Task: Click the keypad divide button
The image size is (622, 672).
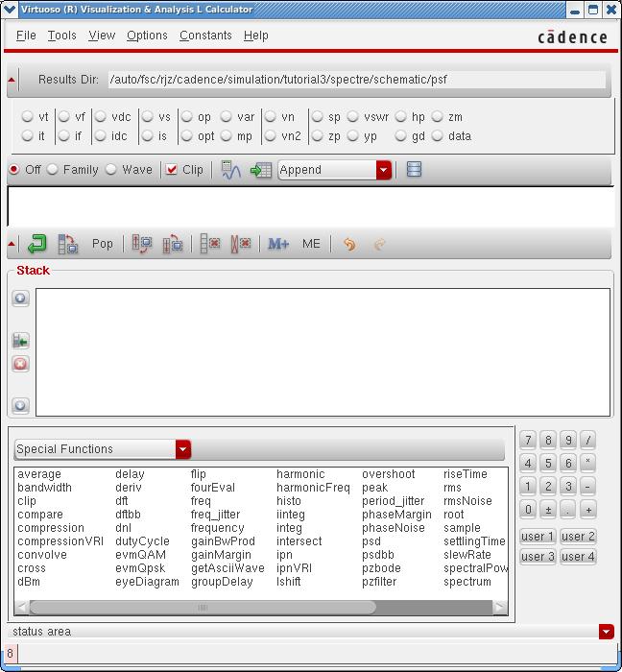Action: point(588,440)
